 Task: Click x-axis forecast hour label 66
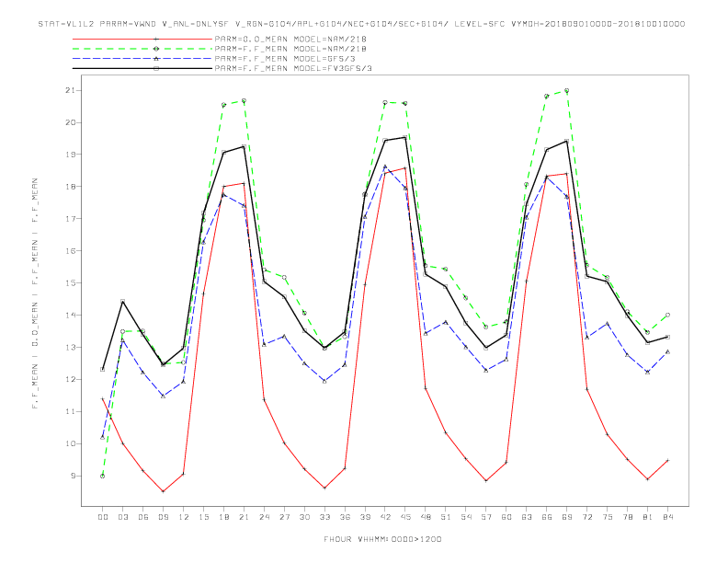coord(547,517)
